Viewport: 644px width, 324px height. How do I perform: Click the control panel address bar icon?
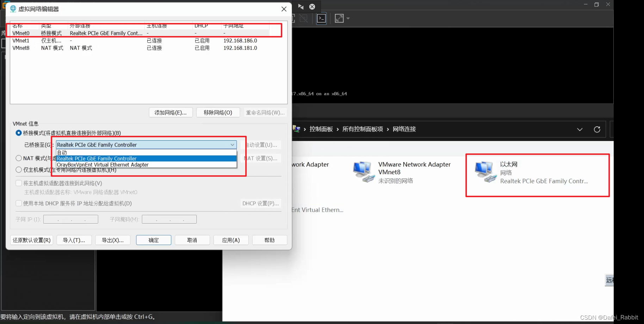click(296, 129)
